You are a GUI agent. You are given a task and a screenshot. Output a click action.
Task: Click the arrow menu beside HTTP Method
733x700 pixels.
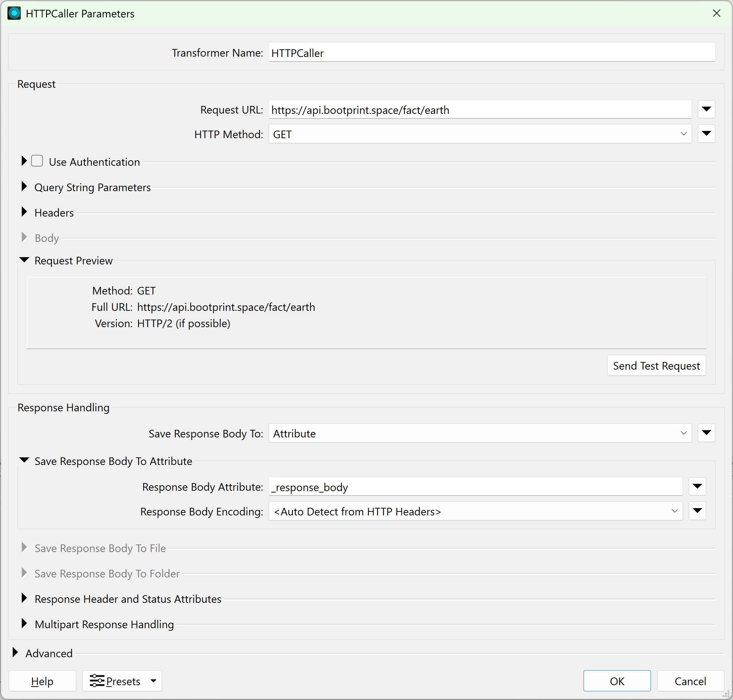coord(706,133)
